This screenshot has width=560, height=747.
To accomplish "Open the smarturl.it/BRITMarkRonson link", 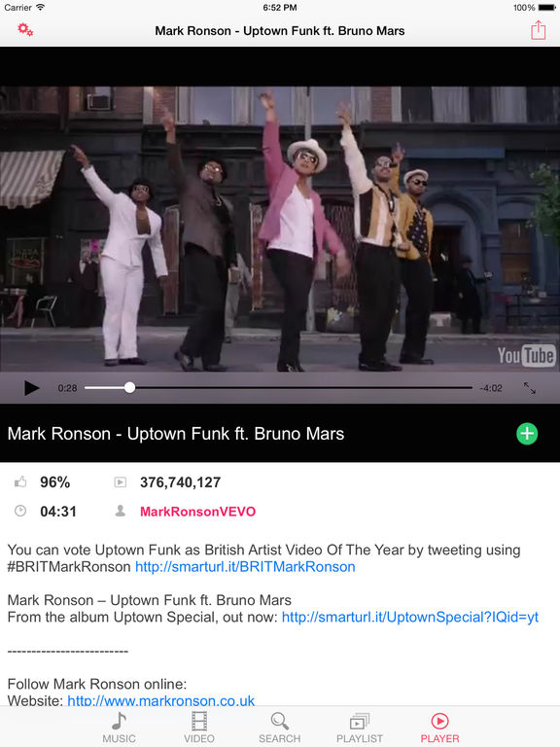I will (245, 567).
